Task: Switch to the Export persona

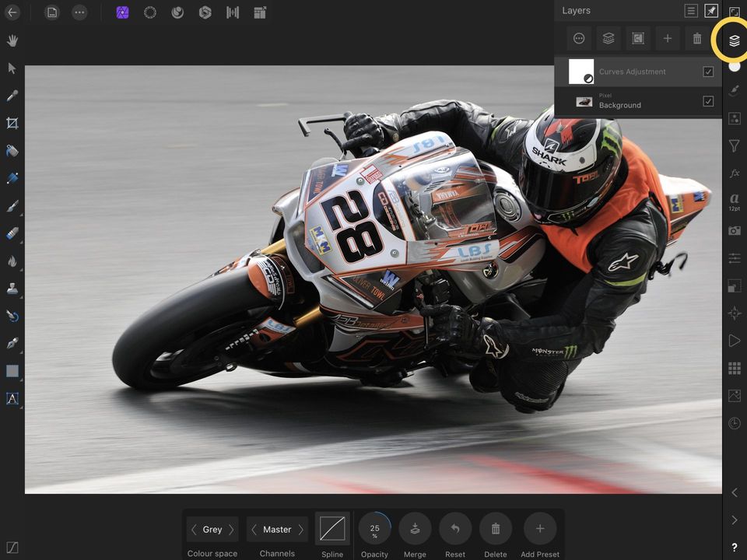Action: (260, 12)
